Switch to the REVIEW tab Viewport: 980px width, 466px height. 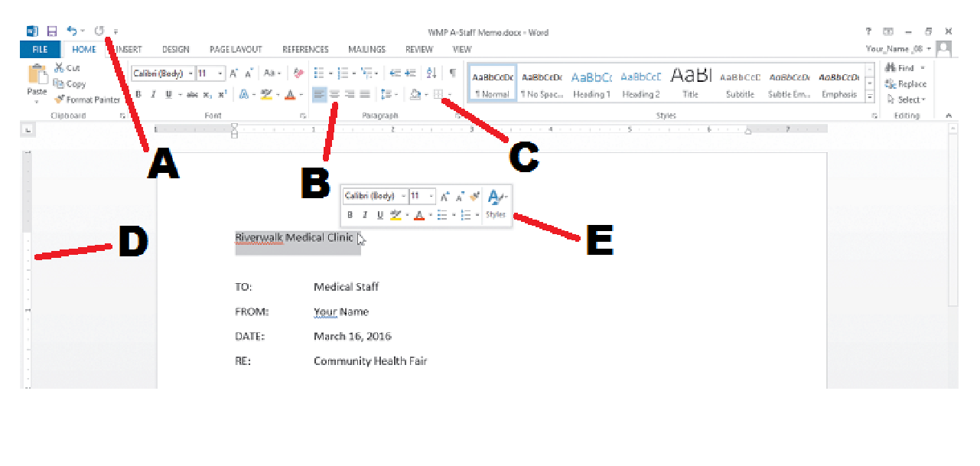click(419, 49)
